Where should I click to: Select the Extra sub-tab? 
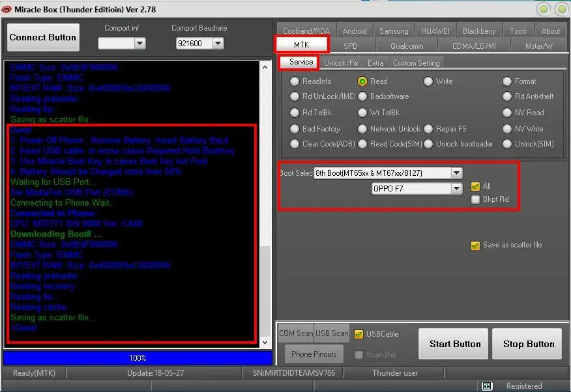tap(375, 63)
